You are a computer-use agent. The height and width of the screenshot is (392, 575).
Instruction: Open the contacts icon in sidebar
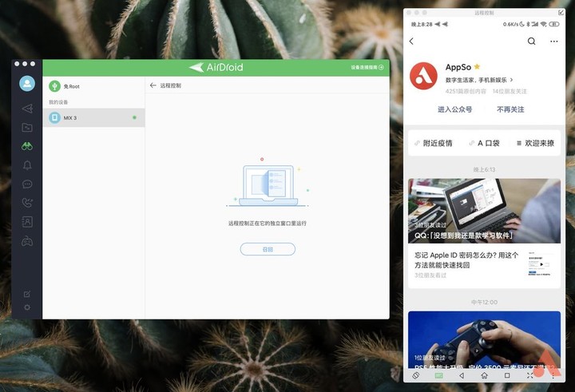click(x=27, y=222)
